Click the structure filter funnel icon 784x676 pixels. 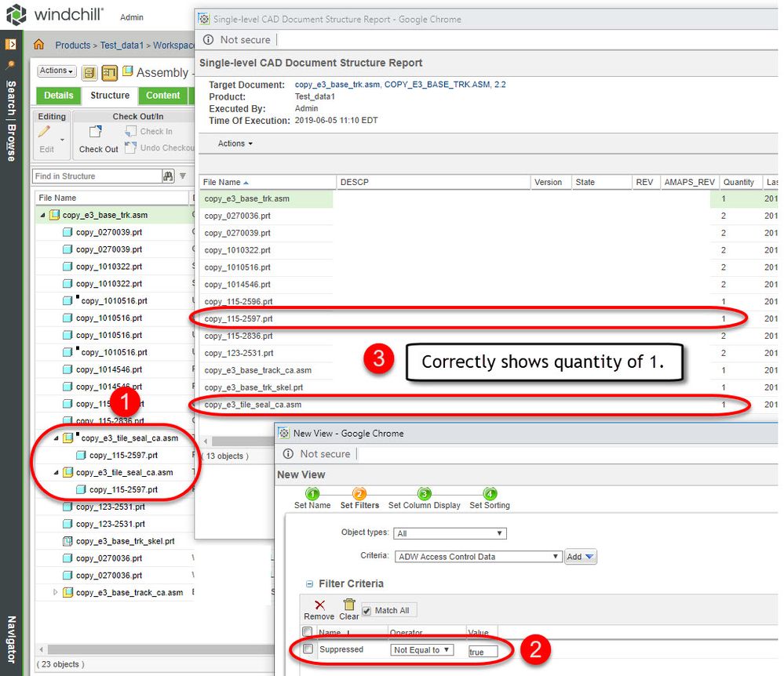(x=183, y=176)
